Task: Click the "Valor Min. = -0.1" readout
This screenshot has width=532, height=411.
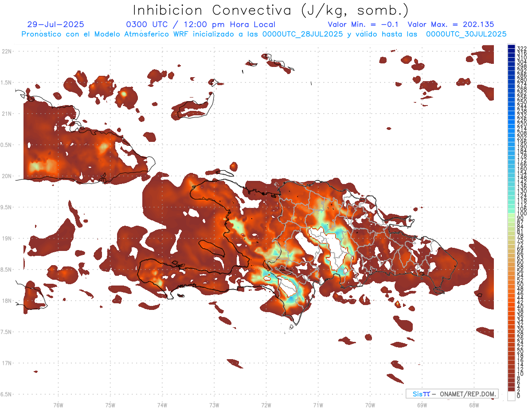Action: pyautogui.click(x=364, y=24)
